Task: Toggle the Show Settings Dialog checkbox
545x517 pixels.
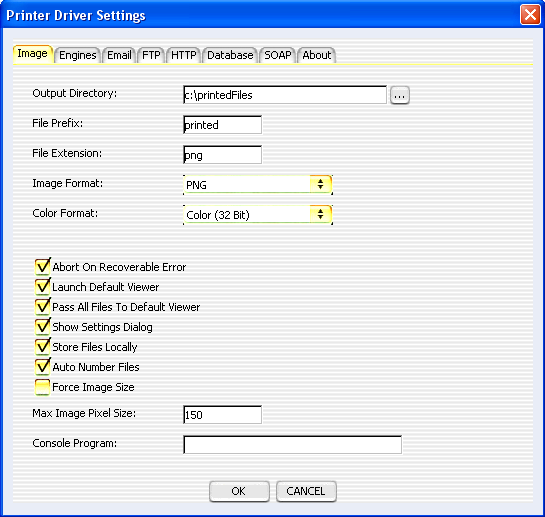Action: pos(43,326)
